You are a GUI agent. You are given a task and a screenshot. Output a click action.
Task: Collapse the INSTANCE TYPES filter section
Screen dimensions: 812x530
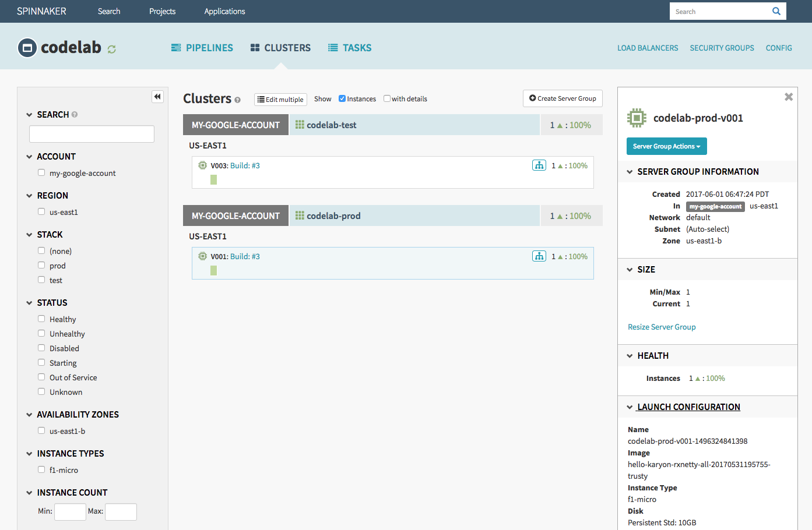(x=29, y=454)
